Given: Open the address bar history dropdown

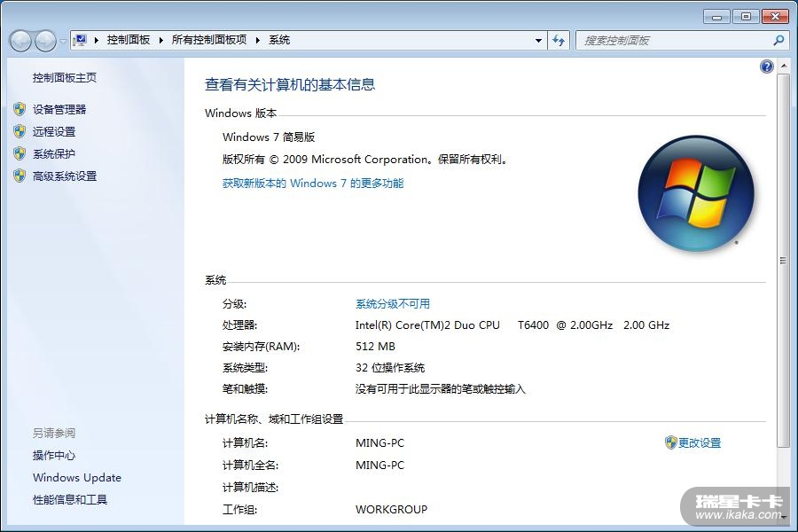Looking at the screenshot, I should [538, 40].
